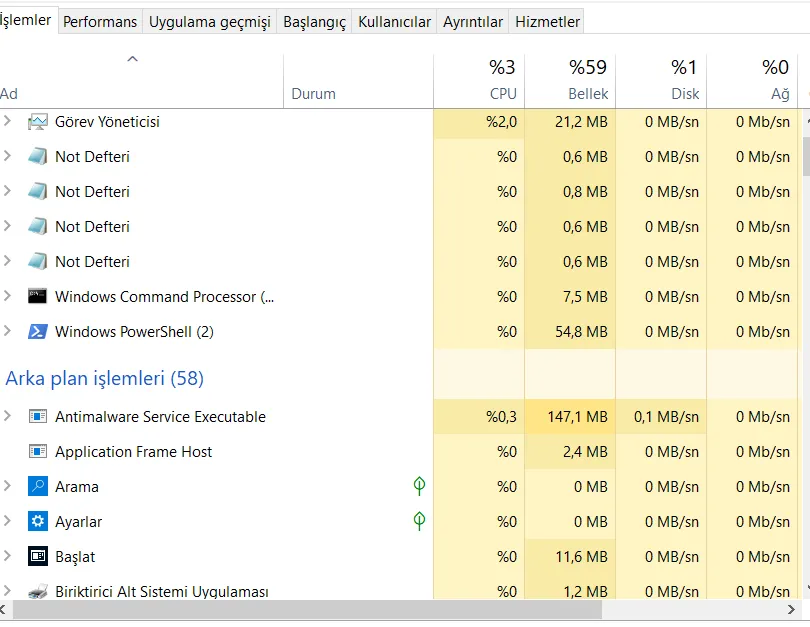Click the %0,3 CPU cell
The height and width of the screenshot is (627, 810).
coord(479,416)
